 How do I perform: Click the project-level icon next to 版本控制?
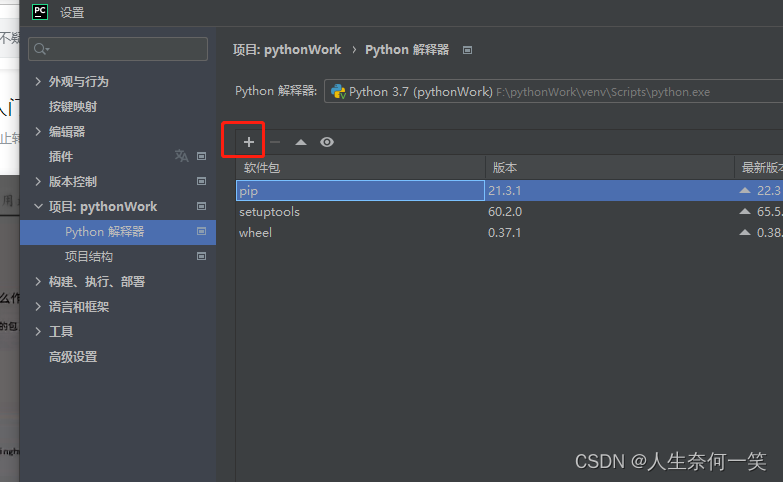tap(201, 181)
